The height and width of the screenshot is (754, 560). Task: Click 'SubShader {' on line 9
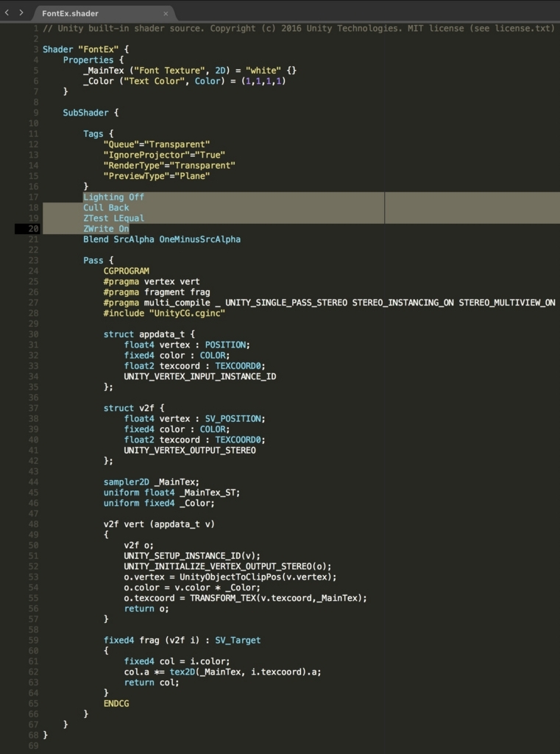click(x=91, y=113)
